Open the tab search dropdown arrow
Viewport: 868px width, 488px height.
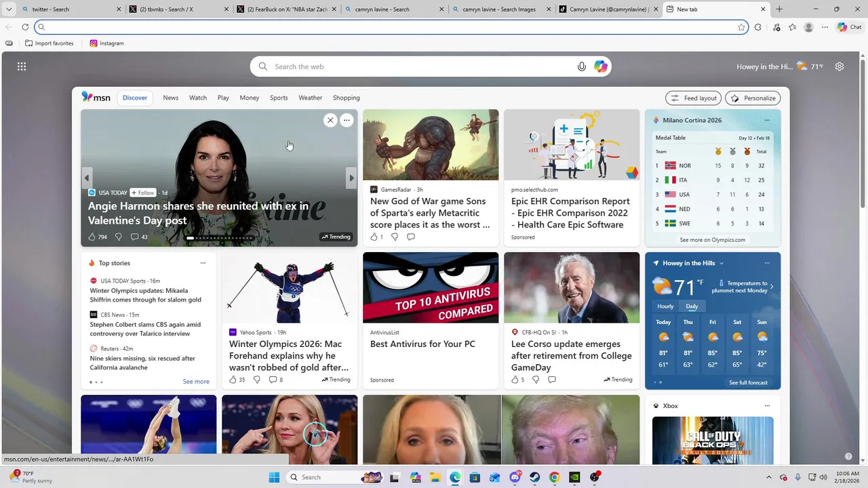coord(9,9)
